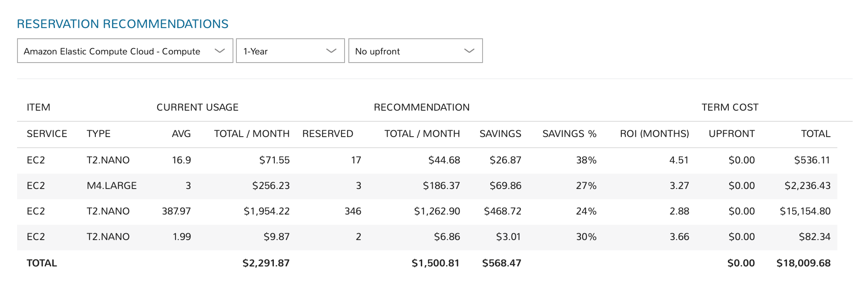Sort by the SERVICE column header
Image resolution: width=868 pixels, height=292 pixels.
pos(47,134)
